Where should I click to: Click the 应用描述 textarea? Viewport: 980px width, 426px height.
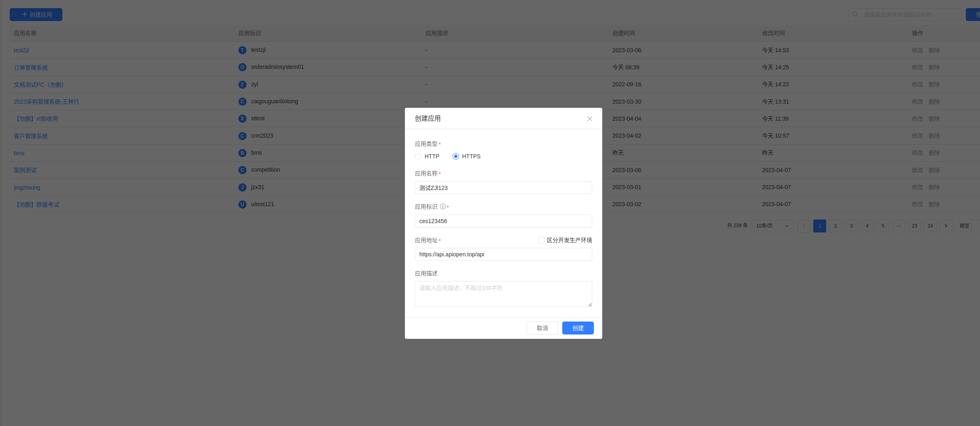click(503, 294)
